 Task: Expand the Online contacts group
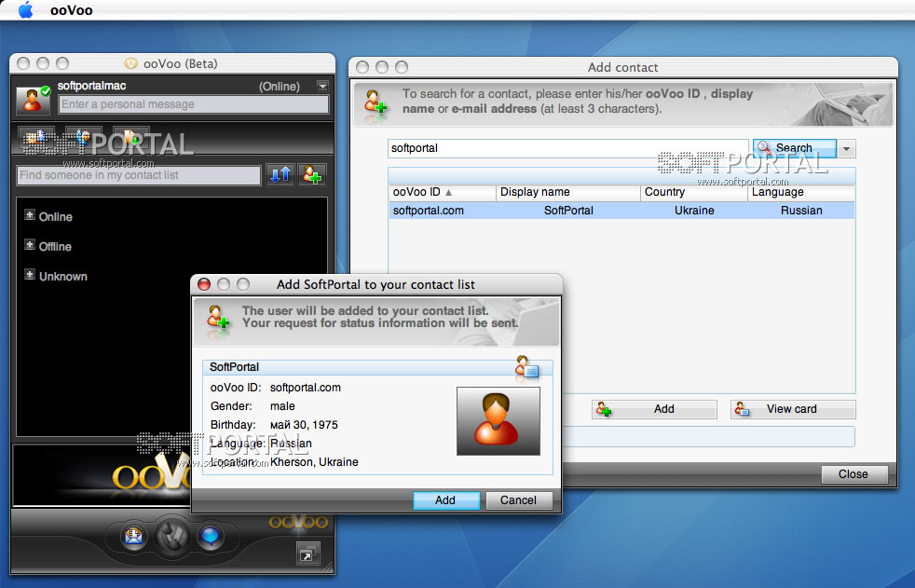click(x=30, y=215)
